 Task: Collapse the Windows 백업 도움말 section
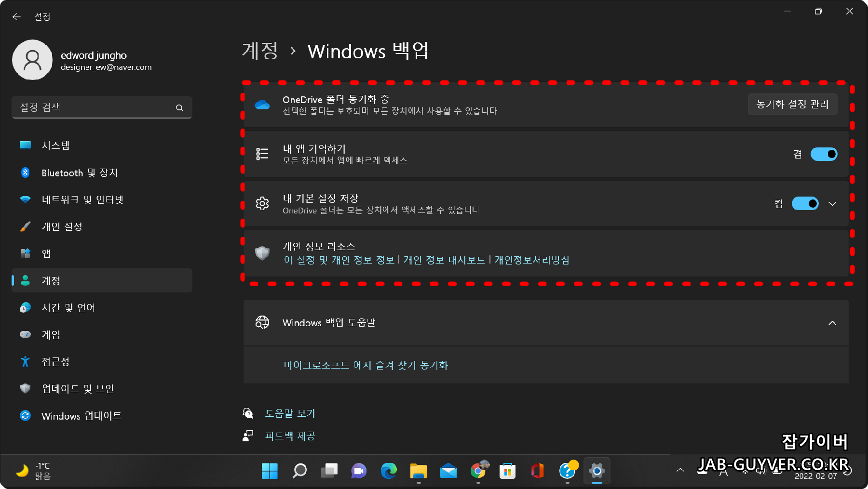tap(832, 323)
